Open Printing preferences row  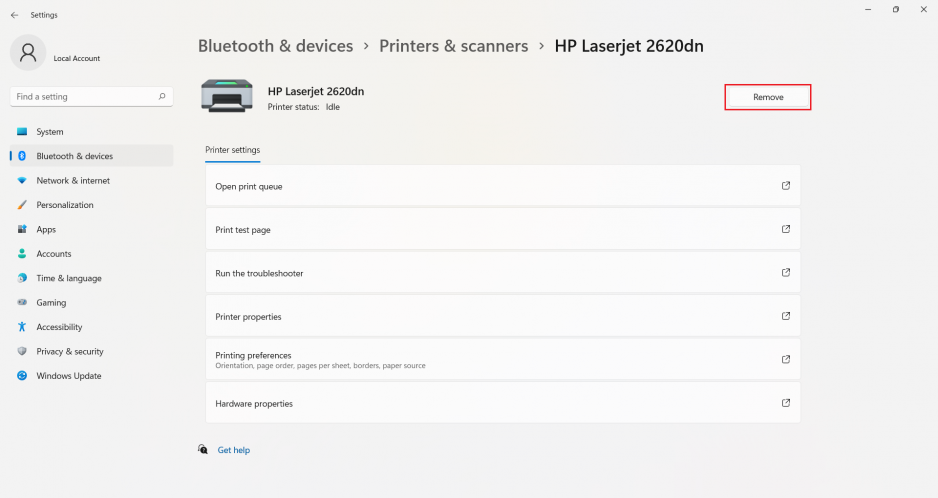tap(502, 360)
